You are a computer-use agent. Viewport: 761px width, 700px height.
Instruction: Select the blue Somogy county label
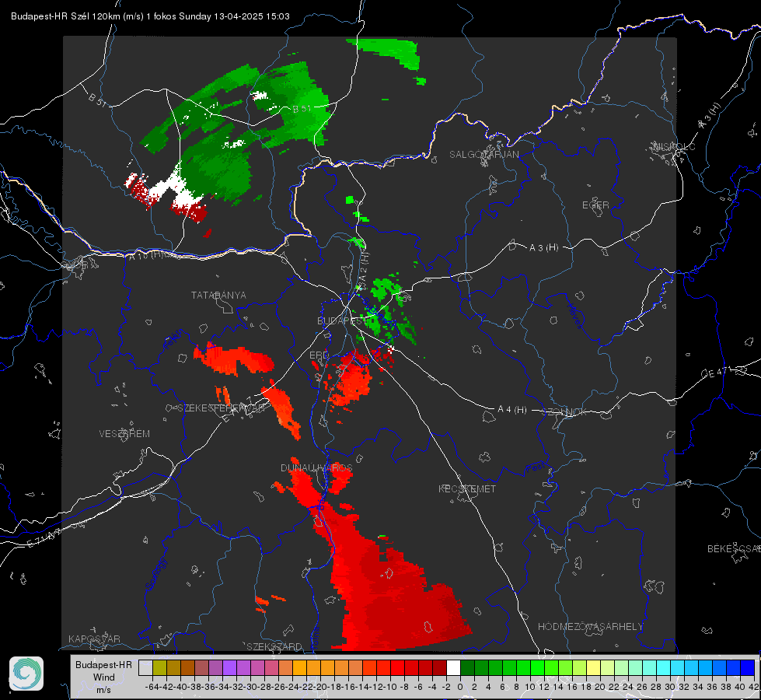(155, 574)
